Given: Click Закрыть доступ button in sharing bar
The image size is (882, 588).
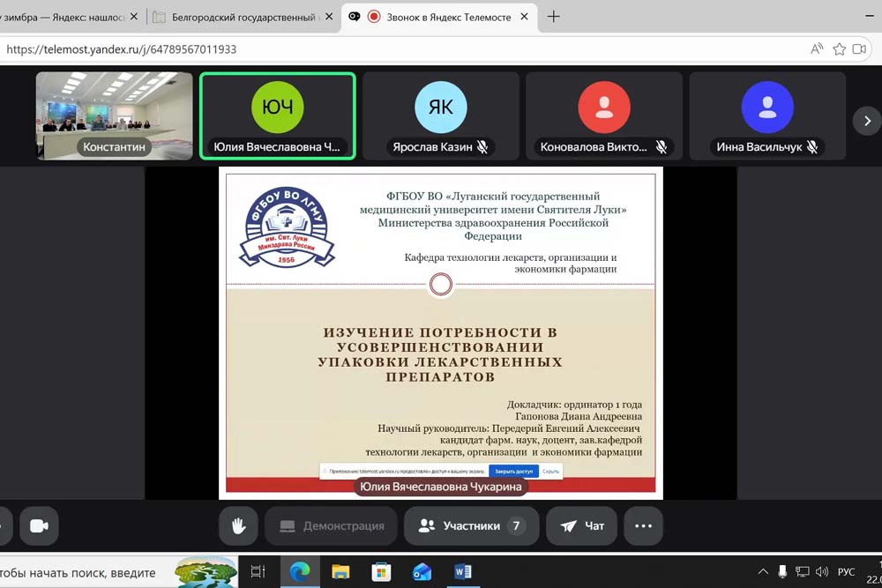Looking at the screenshot, I should pos(513,471).
